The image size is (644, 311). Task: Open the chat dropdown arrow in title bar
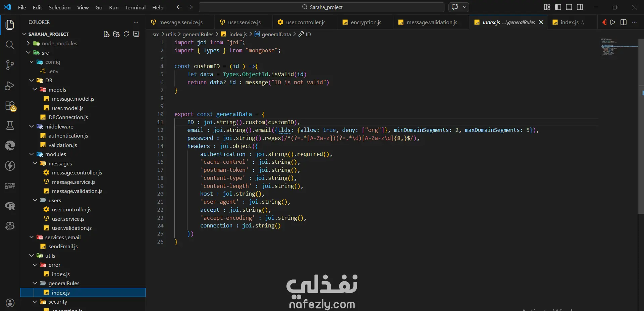(x=465, y=7)
